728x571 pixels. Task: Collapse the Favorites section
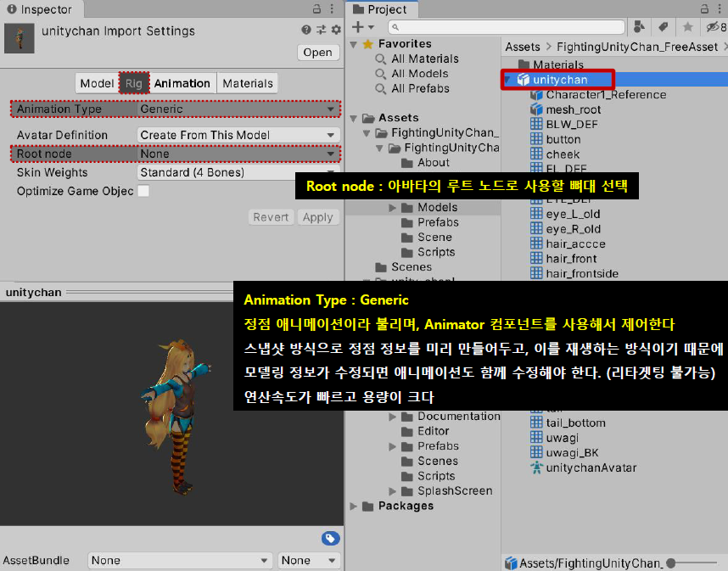(354, 45)
